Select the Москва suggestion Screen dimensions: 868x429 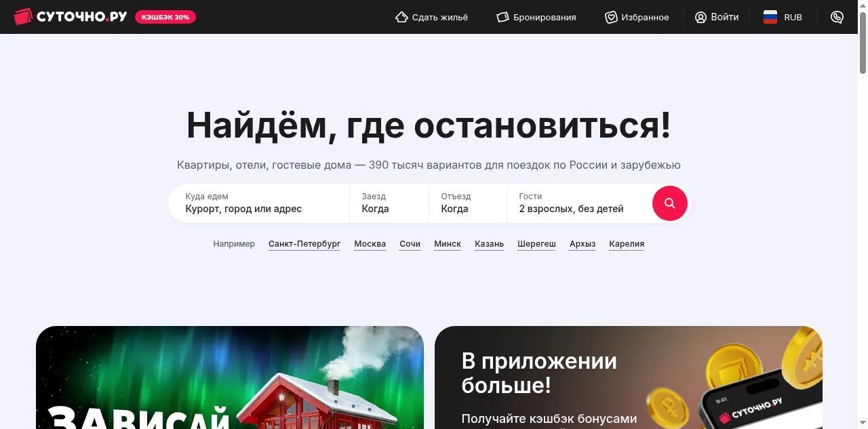[x=370, y=244]
